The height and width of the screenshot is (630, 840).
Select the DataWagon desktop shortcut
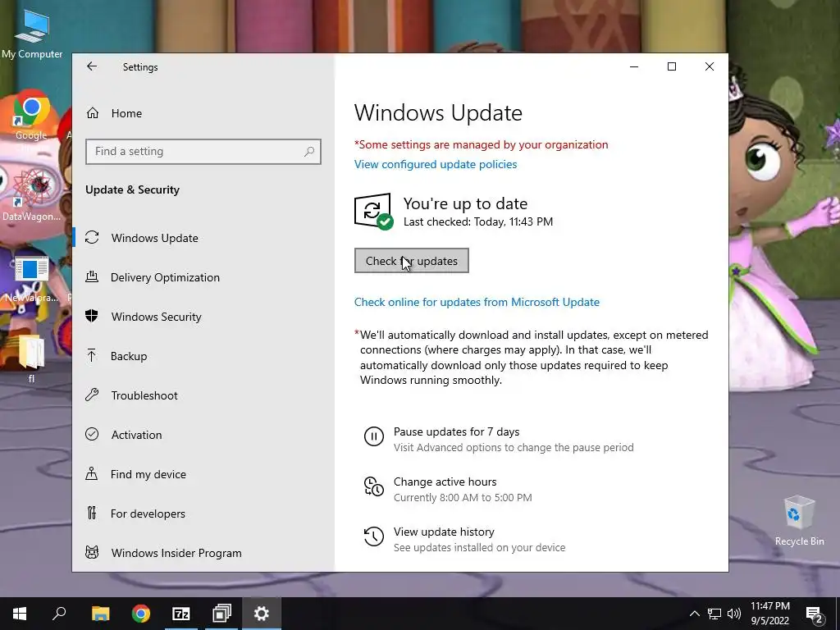32,195
